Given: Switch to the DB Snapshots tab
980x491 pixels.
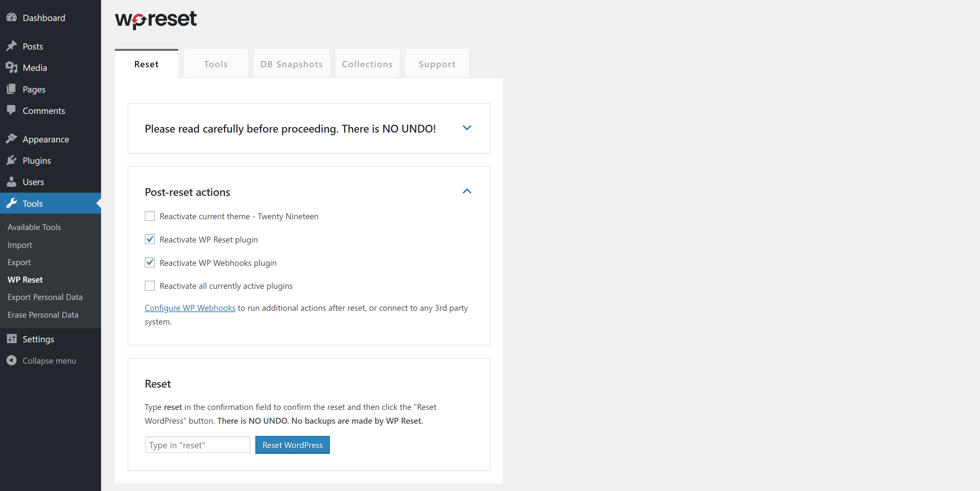Looking at the screenshot, I should 291,64.
